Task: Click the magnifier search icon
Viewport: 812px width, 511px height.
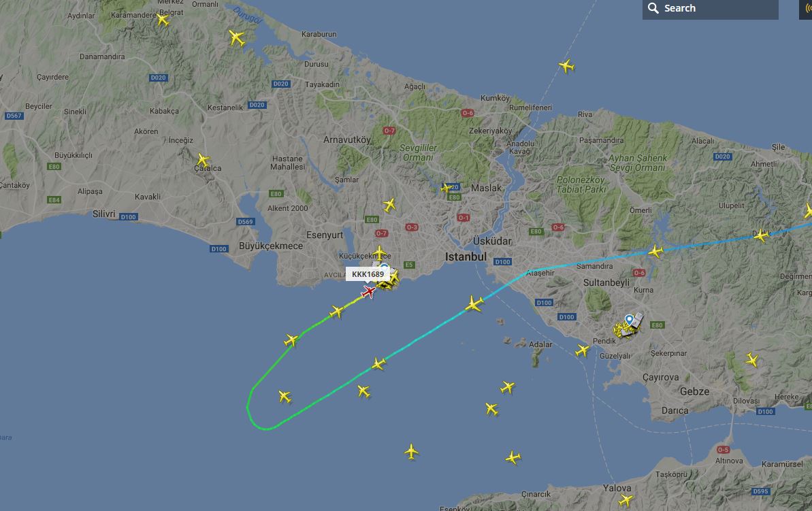Action: pos(653,8)
